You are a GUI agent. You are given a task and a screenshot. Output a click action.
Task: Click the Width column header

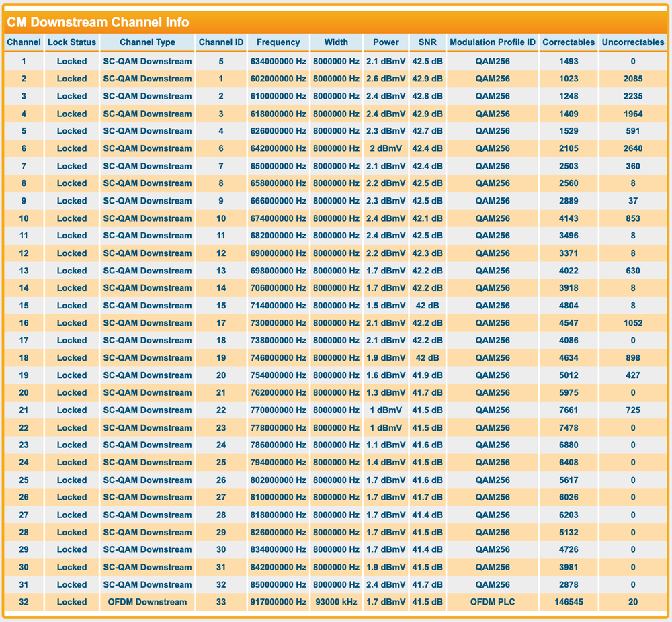pos(336,42)
